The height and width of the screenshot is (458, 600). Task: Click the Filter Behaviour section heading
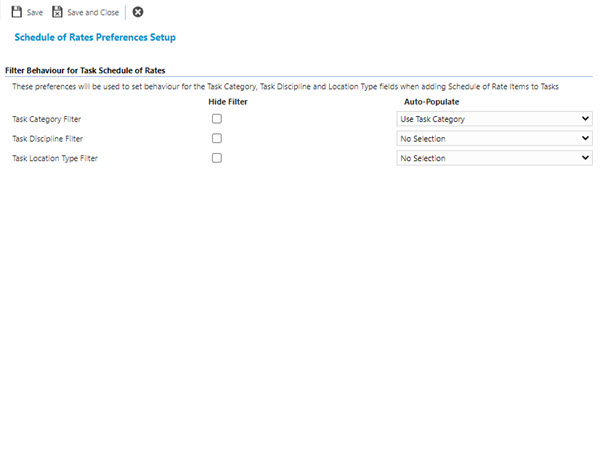click(85, 71)
